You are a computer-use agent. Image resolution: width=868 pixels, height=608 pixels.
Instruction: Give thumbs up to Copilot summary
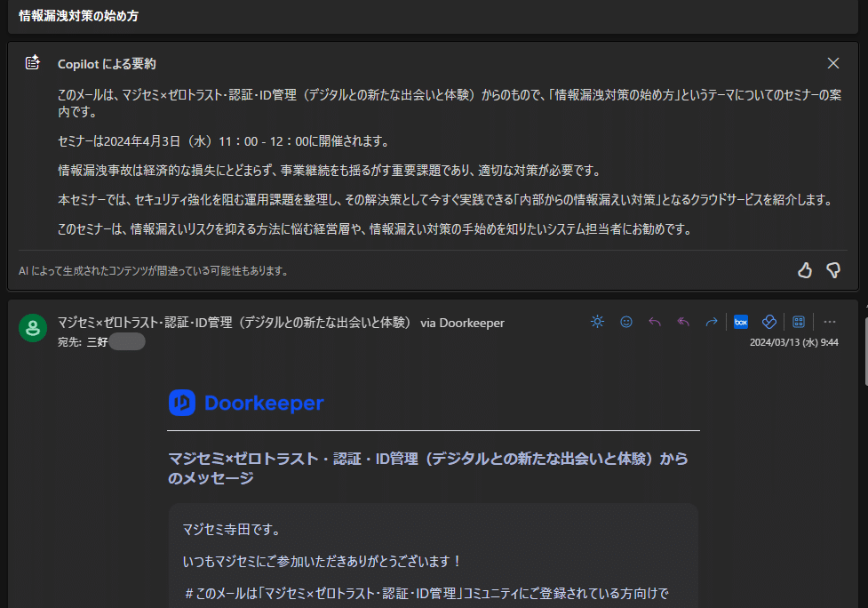804,270
